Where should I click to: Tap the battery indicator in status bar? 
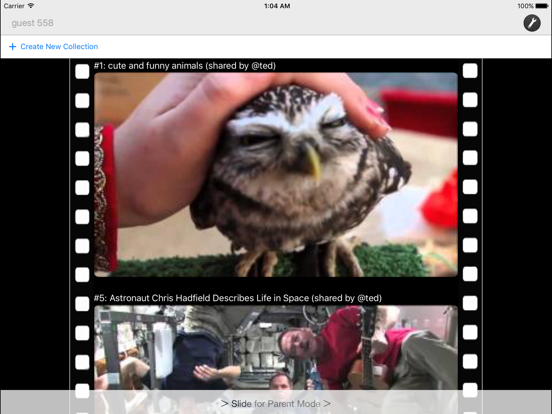tap(542, 6)
